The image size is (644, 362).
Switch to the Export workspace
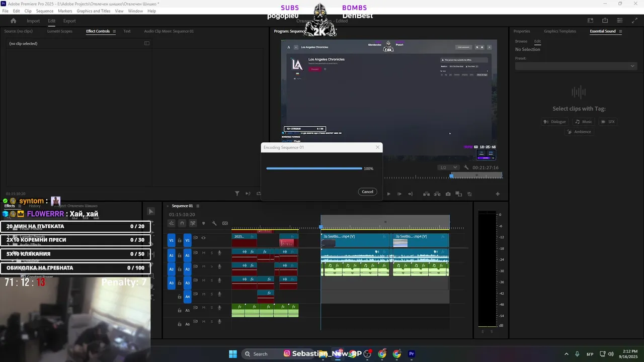click(x=69, y=21)
